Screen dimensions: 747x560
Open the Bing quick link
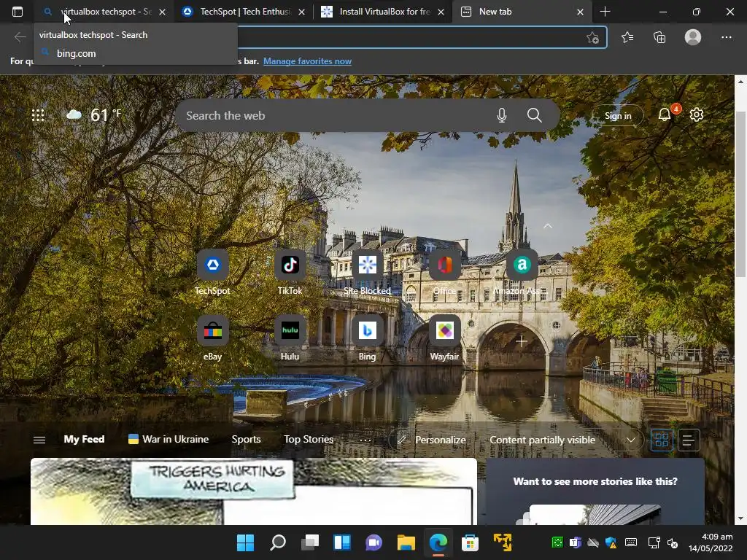(368, 338)
